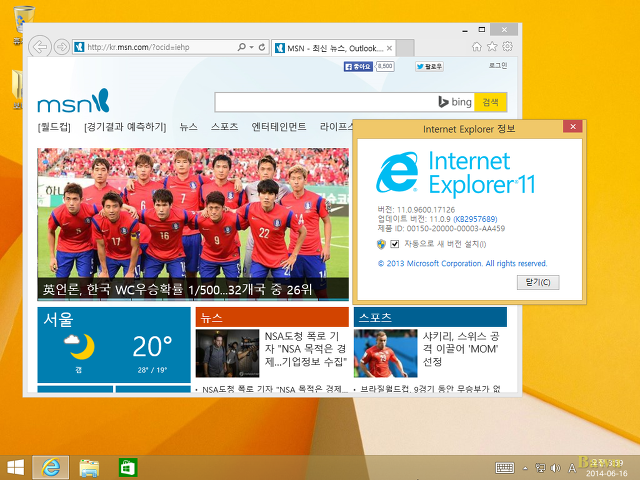Click Internet Explorer taskbar icon
This screenshot has width=640, height=480.
click(51, 467)
